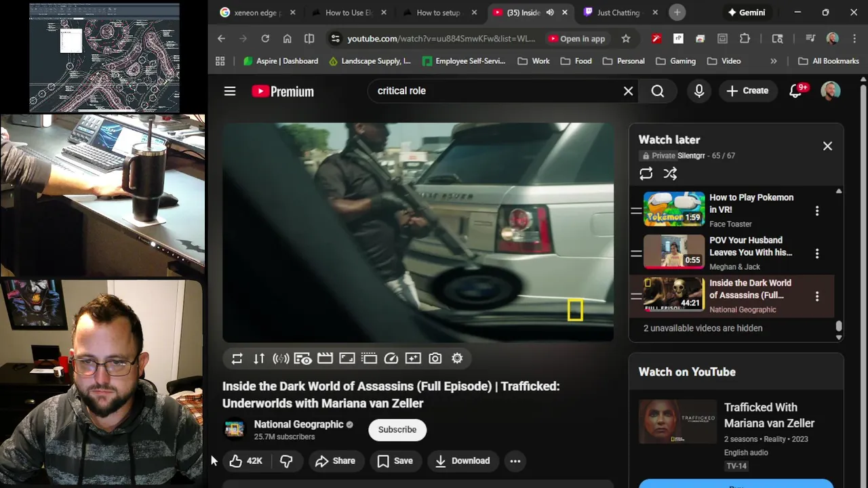The height and width of the screenshot is (488, 868).
Task: Open National Geographic channel name link
Action: (299, 424)
